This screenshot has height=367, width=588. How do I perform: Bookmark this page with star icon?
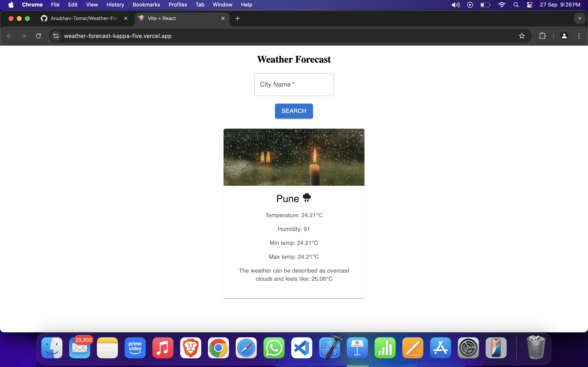pos(522,36)
